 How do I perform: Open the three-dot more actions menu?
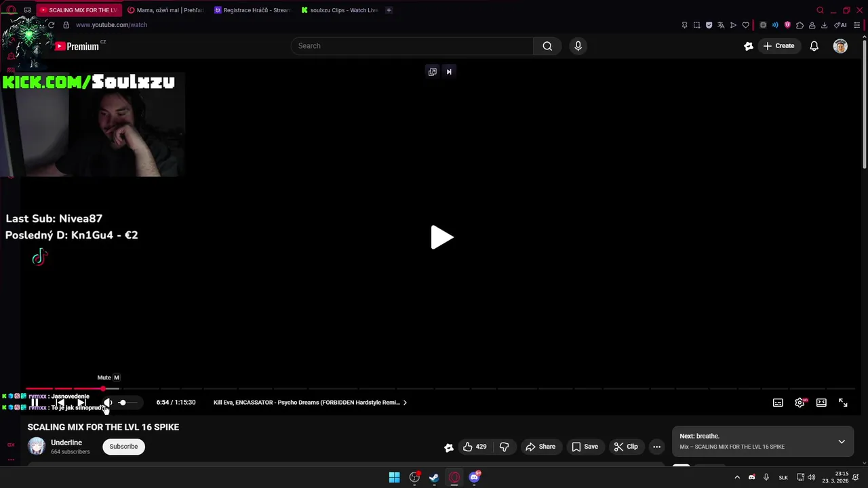656,447
